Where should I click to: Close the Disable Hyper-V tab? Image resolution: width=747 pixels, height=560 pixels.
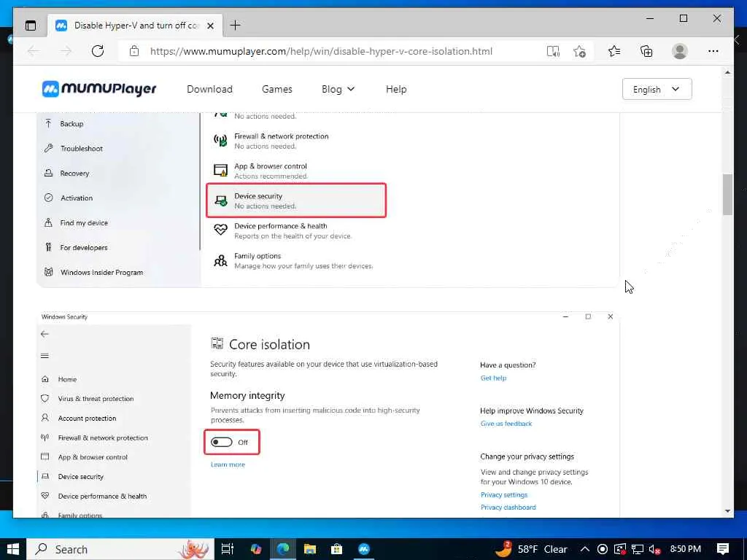(210, 26)
